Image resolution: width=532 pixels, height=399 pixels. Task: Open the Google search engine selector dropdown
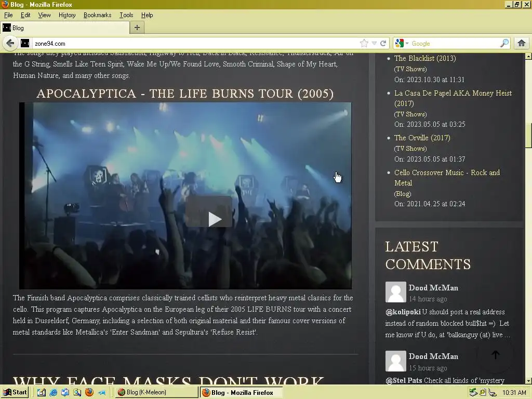(402, 43)
